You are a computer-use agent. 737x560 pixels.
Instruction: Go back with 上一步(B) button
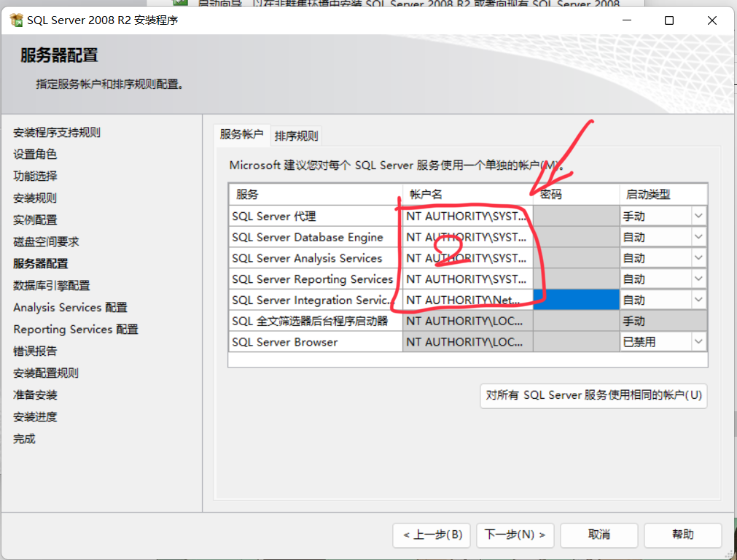pos(432,535)
